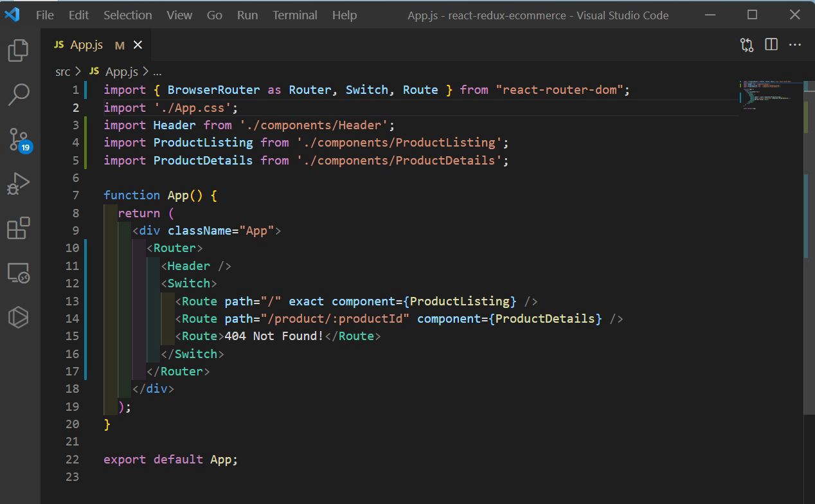Split the editor to the right
815x504 pixels.
771,44
